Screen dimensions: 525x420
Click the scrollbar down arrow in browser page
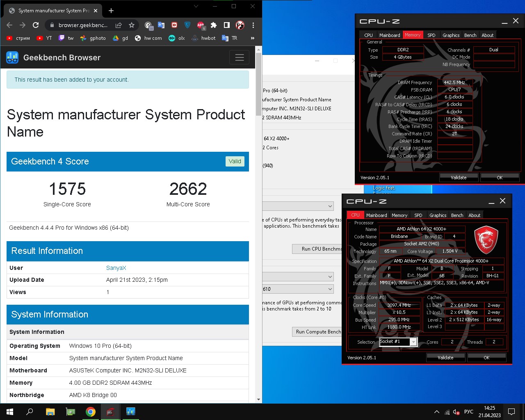click(x=258, y=399)
